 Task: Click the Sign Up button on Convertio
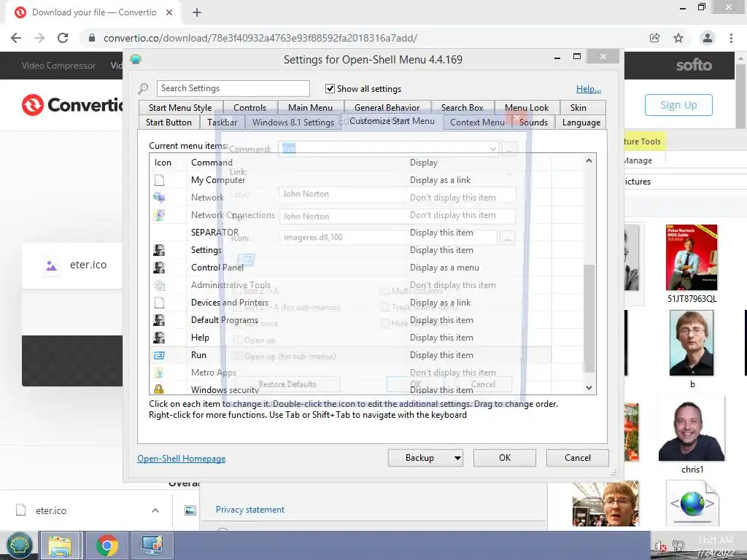coord(678,105)
